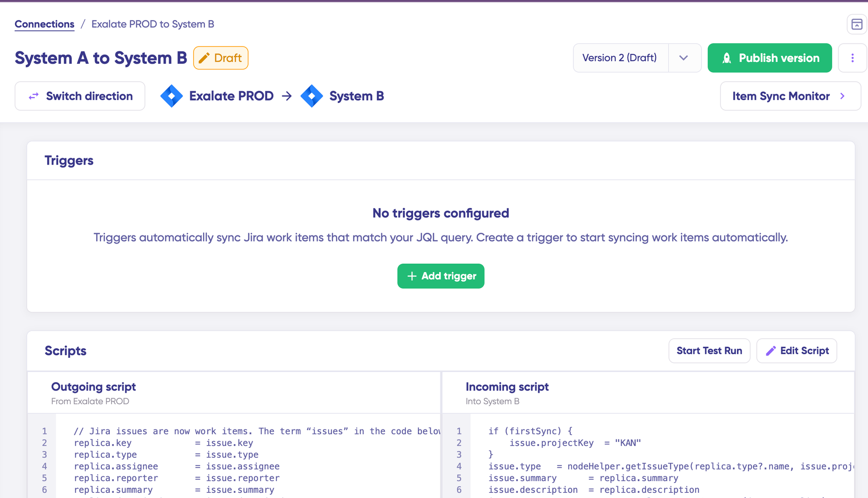Open the Item Sync Monitor panel
Image resolution: width=868 pixels, height=498 pixels.
click(790, 96)
